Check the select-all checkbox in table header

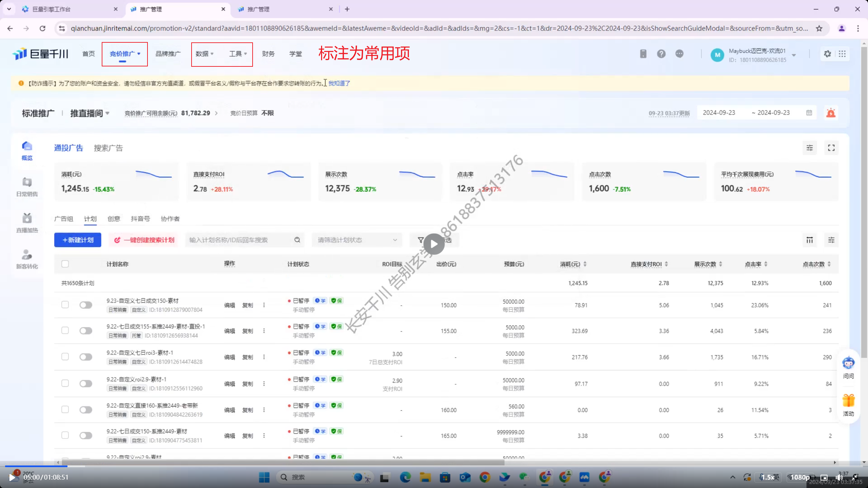(65, 264)
